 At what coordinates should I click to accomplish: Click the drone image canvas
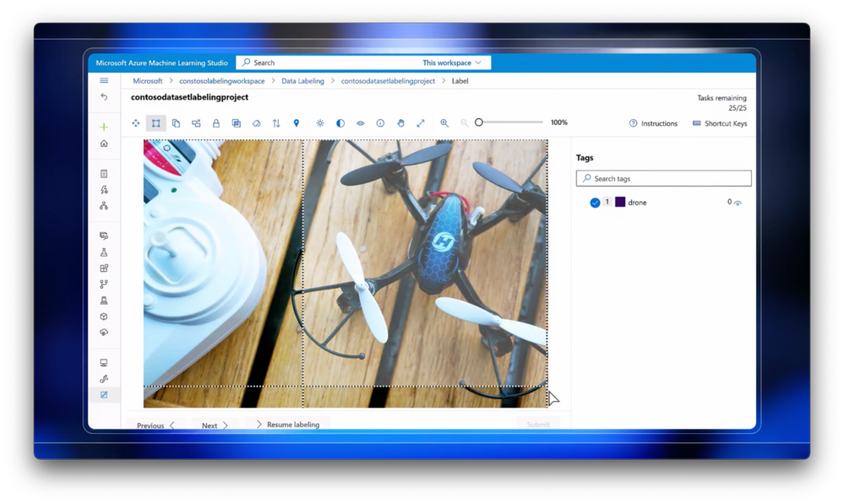pos(346,274)
